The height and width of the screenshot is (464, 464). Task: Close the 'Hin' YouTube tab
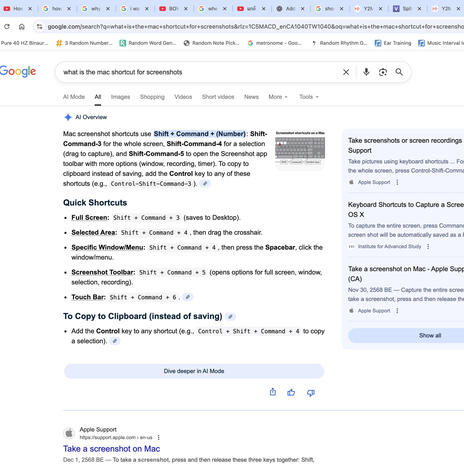click(30, 9)
